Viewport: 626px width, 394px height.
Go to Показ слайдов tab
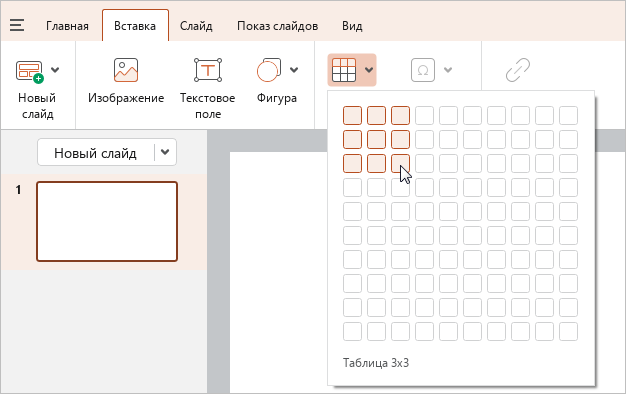tap(277, 26)
